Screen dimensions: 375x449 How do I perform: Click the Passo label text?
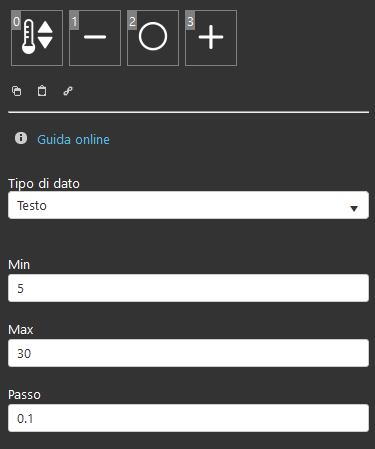coord(24,395)
